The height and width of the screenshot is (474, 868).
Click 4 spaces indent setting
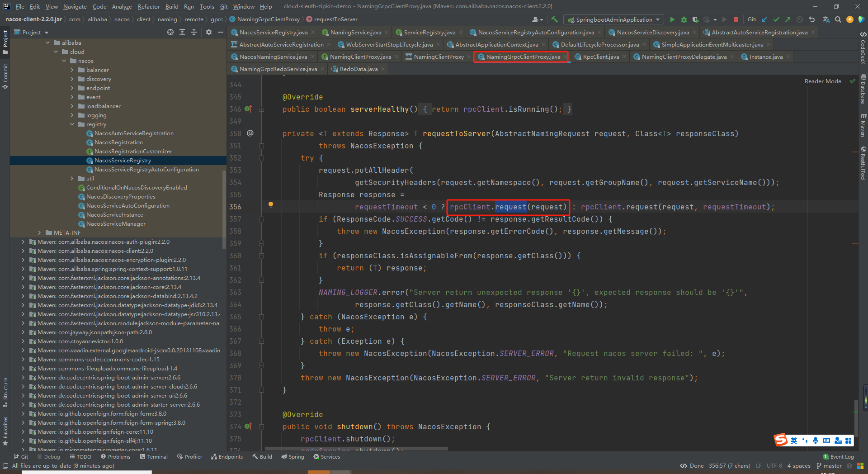pyautogui.click(x=799, y=466)
